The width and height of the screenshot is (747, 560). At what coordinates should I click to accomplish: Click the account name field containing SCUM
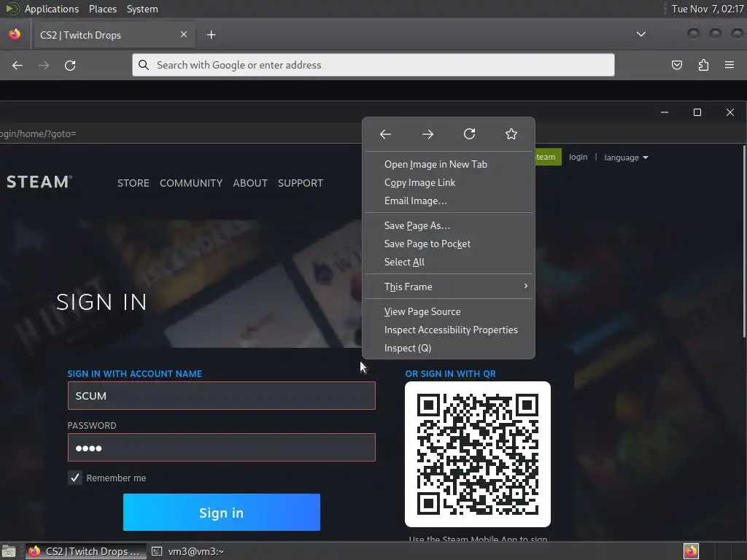(x=222, y=395)
